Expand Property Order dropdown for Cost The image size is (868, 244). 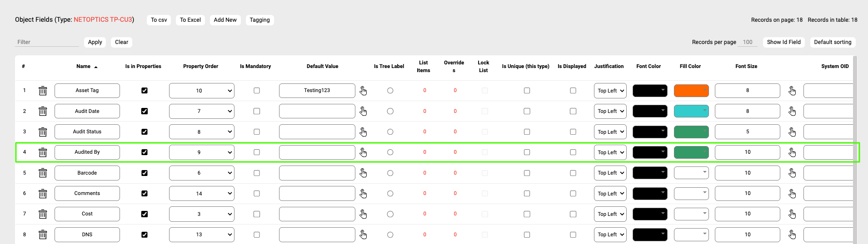[202, 214]
